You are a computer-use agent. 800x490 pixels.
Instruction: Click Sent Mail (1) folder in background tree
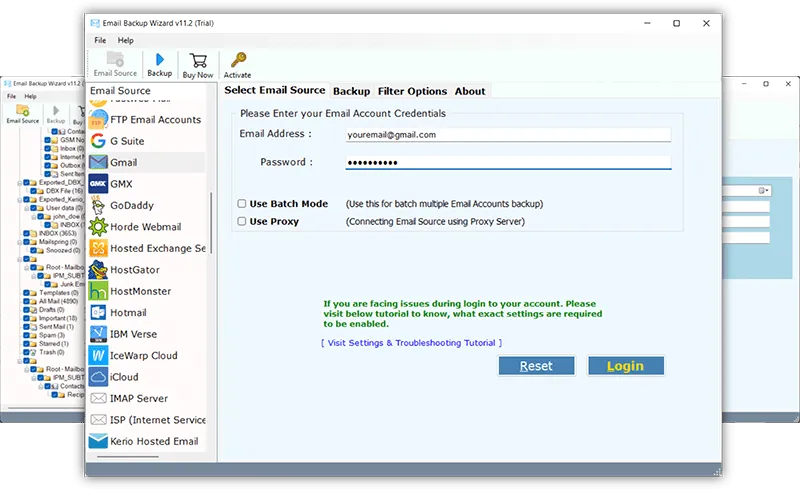57,327
